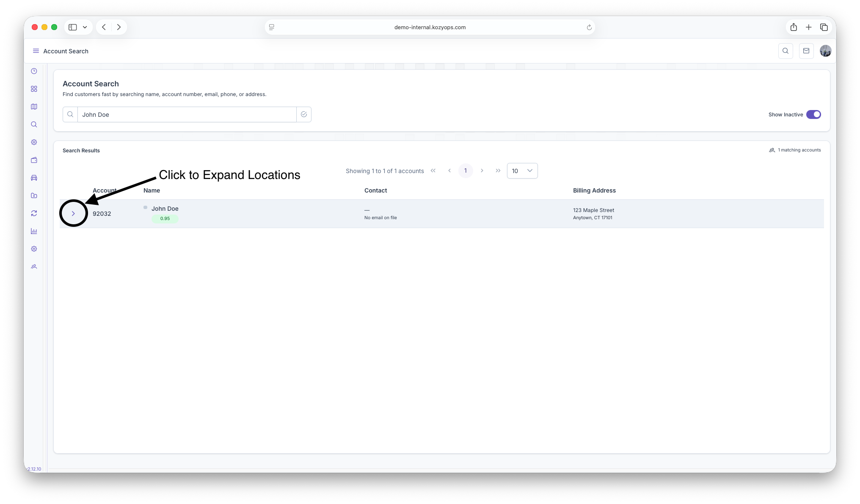860x504 pixels.
Task: Open the mail inbox button in header
Action: click(806, 51)
